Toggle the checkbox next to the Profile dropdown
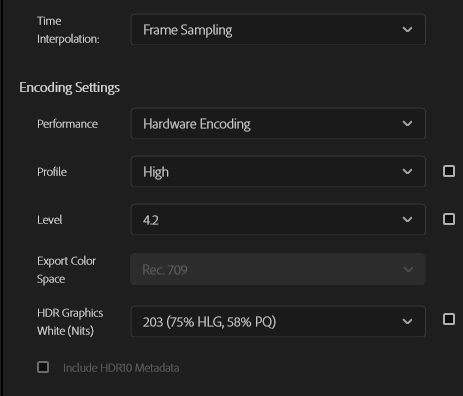 click(449, 171)
